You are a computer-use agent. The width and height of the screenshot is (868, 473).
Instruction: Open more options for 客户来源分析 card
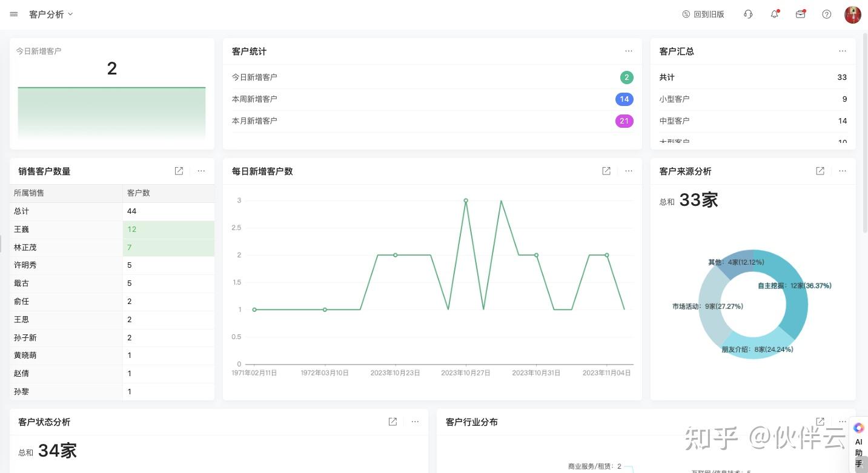point(843,171)
